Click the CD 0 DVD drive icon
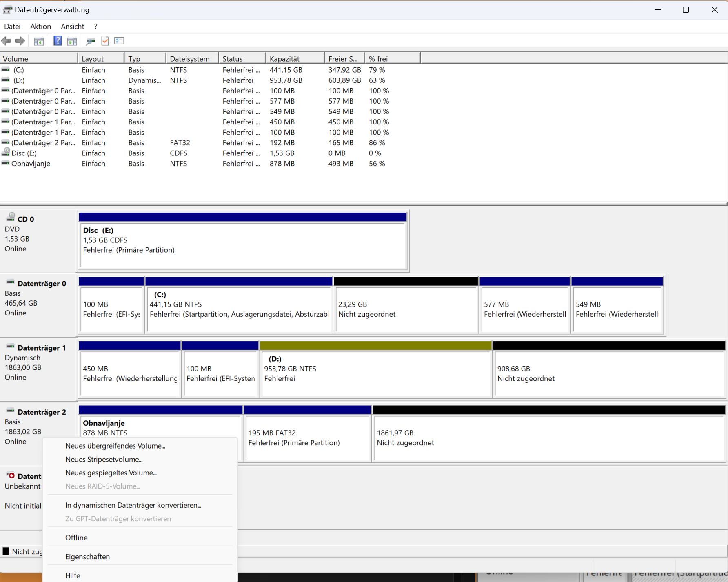The height and width of the screenshot is (582, 728). click(x=11, y=217)
